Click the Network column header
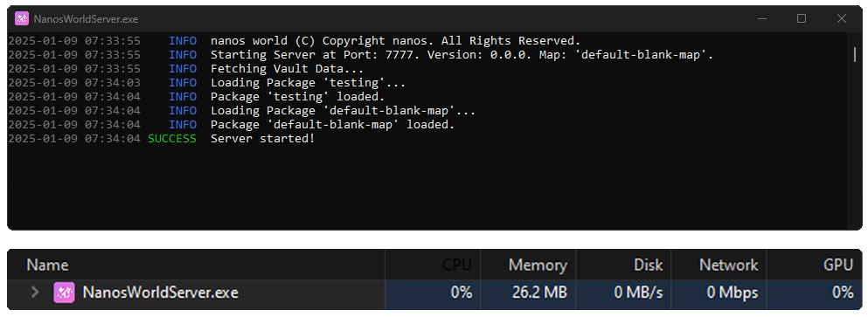The width and height of the screenshot is (868, 317). 728,265
